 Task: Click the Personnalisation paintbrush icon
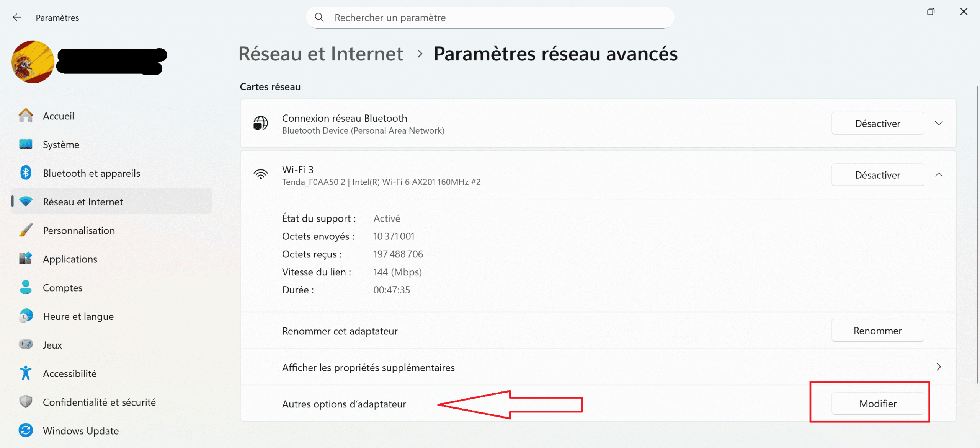coord(26,230)
